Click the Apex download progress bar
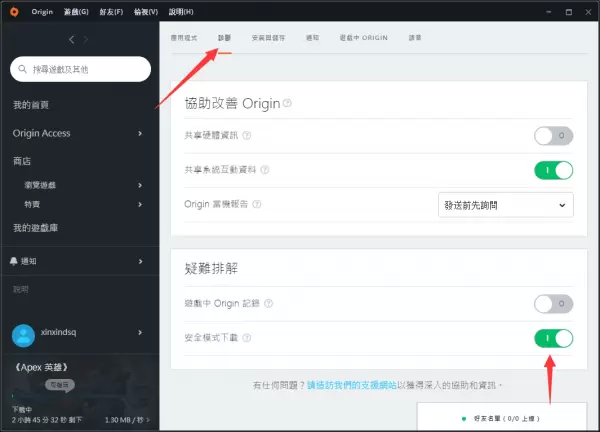600x432 pixels. tap(80, 396)
